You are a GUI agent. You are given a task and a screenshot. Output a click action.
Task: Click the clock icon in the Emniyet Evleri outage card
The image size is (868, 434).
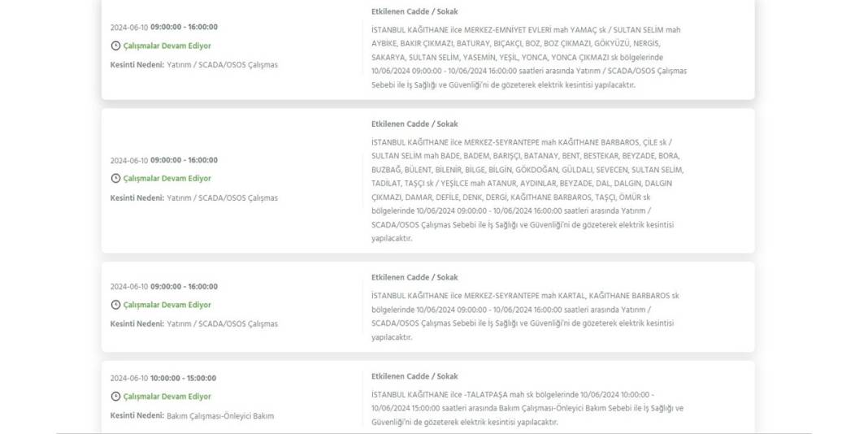tap(115, 46)
